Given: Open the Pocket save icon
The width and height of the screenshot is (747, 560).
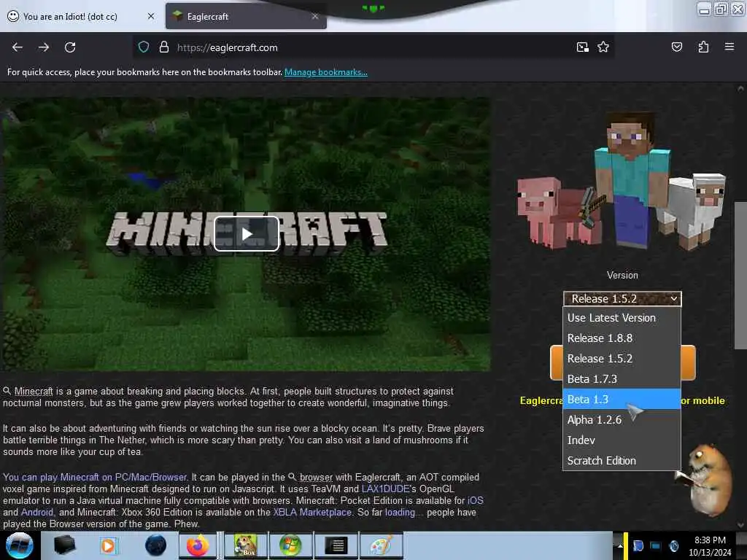Looking at the screenshot, I should pos(676,47).
